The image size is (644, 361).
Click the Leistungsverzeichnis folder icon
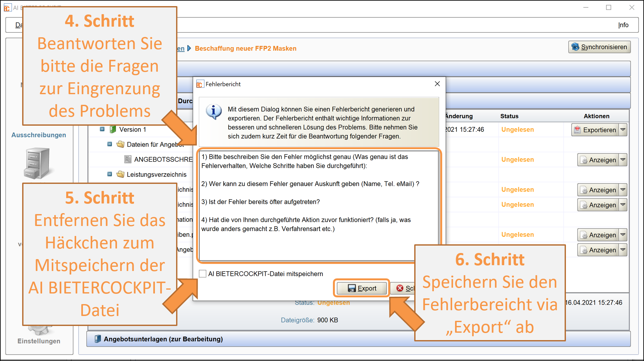click(121, 174)
